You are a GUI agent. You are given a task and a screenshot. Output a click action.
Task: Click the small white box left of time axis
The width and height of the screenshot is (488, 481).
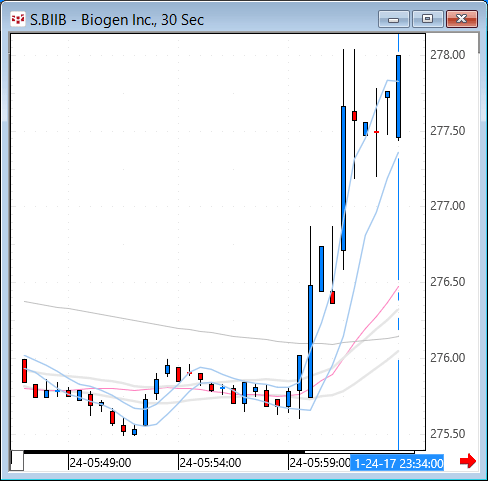coord(17,461)
